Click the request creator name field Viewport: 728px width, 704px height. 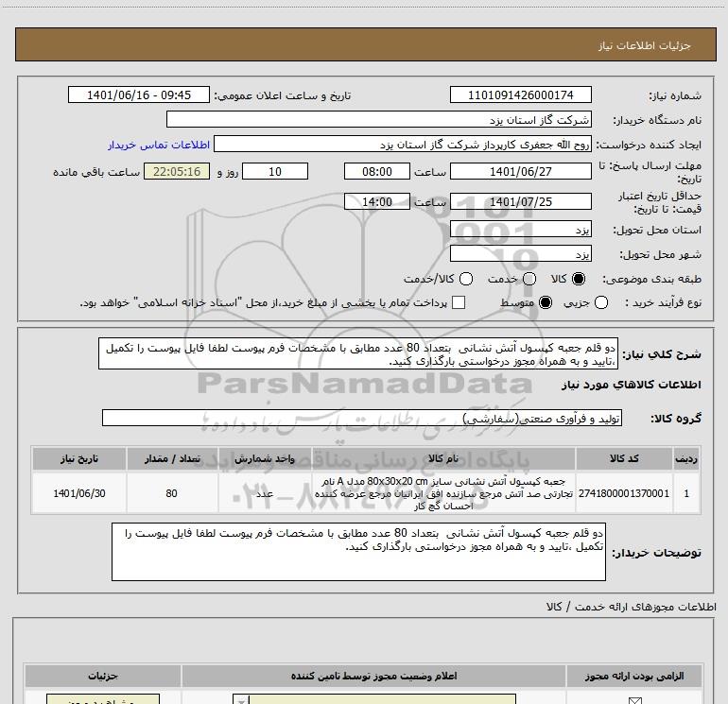[403, 144]
